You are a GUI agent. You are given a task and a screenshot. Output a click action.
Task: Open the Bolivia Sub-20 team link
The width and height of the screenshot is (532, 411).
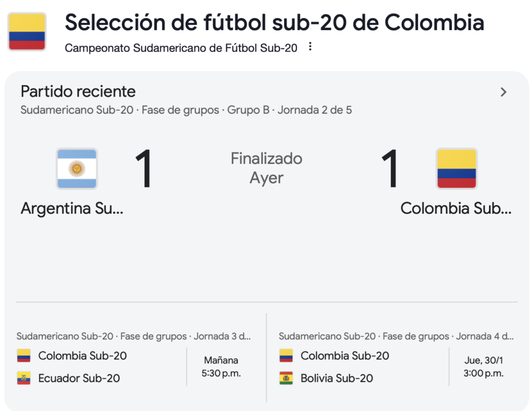point(337,378)
